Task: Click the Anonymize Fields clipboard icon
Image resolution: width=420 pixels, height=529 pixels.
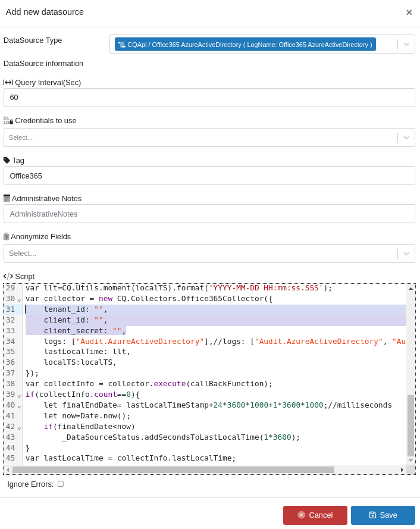Action: click(x=7, y=236)
